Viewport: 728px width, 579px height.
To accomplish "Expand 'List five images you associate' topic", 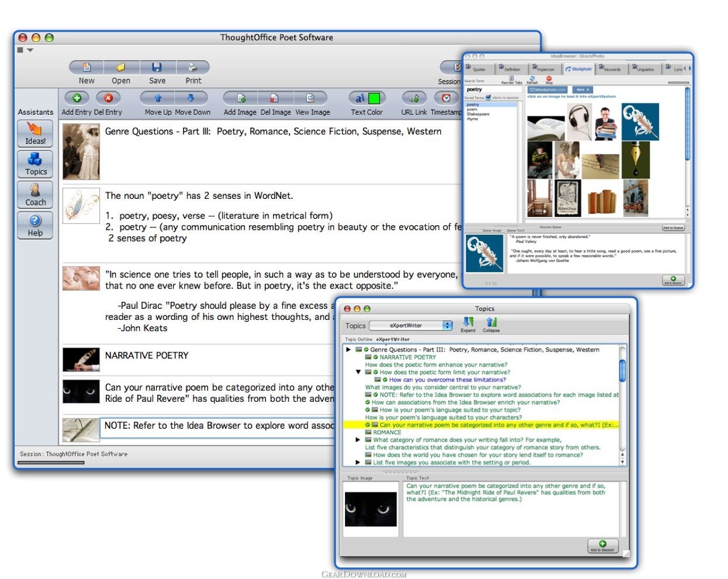I will point(358,462).
